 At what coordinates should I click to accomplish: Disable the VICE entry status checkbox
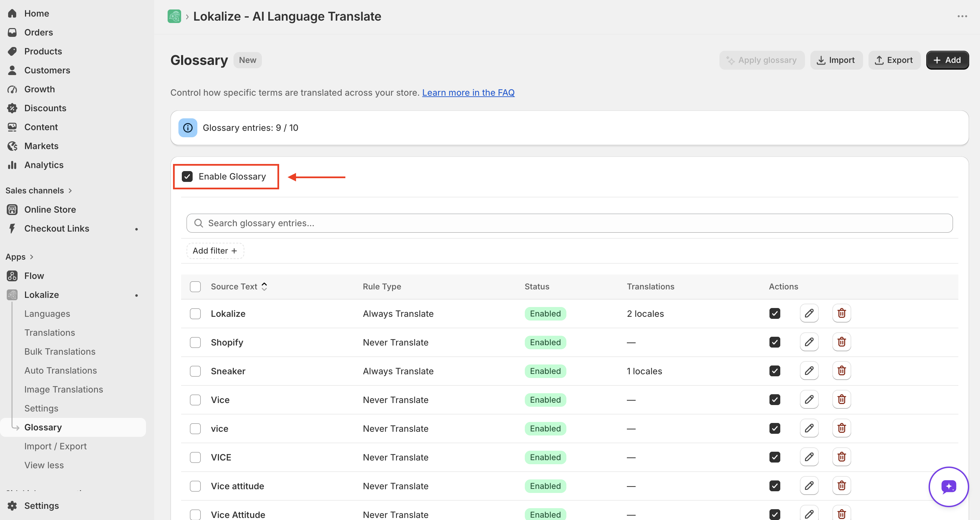[775, 457]
